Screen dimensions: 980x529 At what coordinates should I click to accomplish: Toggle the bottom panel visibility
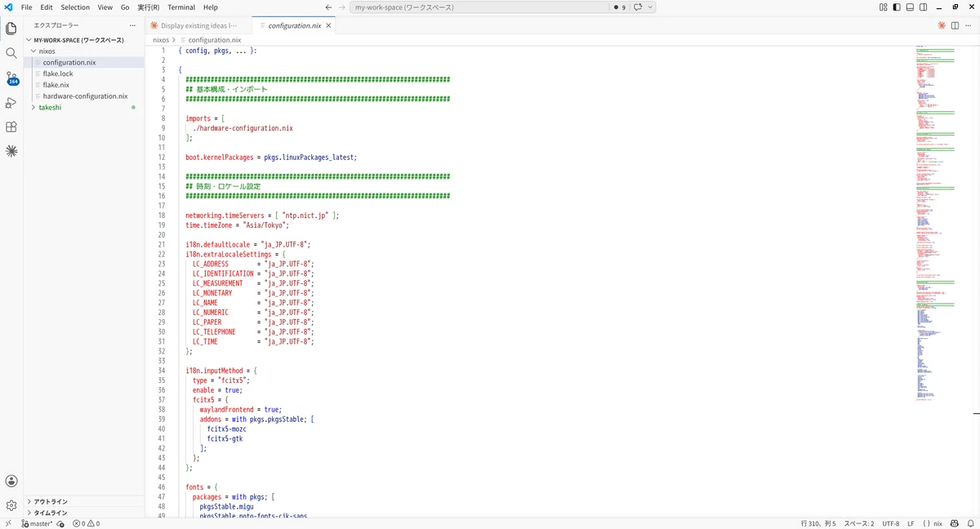click(x=911, y=7)
